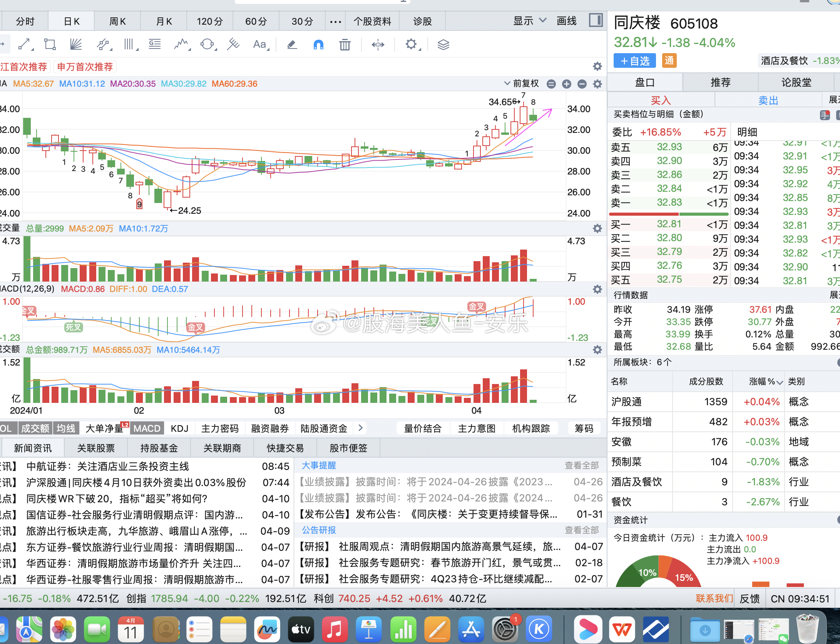Click the 买入 buy button
Viewport: 840px width, 644px height.
(661, 100)
